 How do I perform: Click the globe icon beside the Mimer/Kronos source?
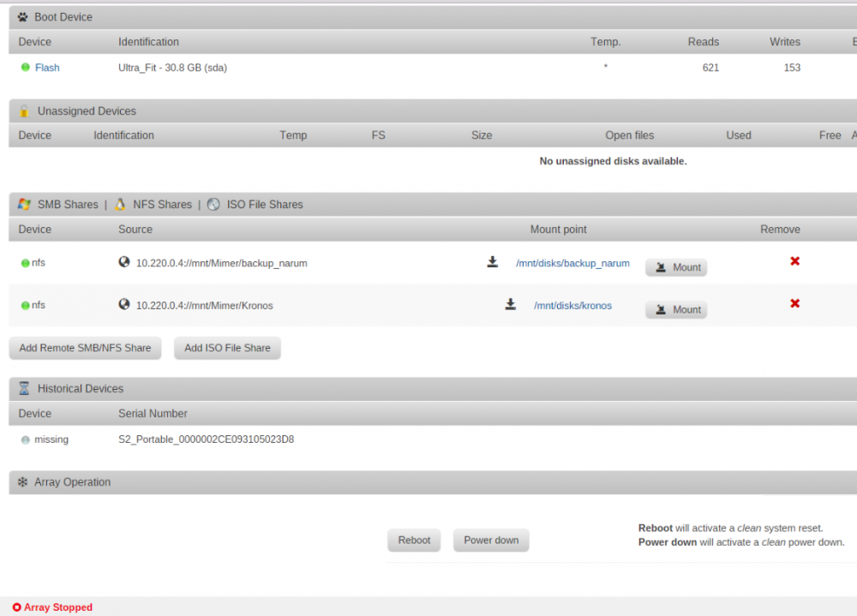point(124,304)
